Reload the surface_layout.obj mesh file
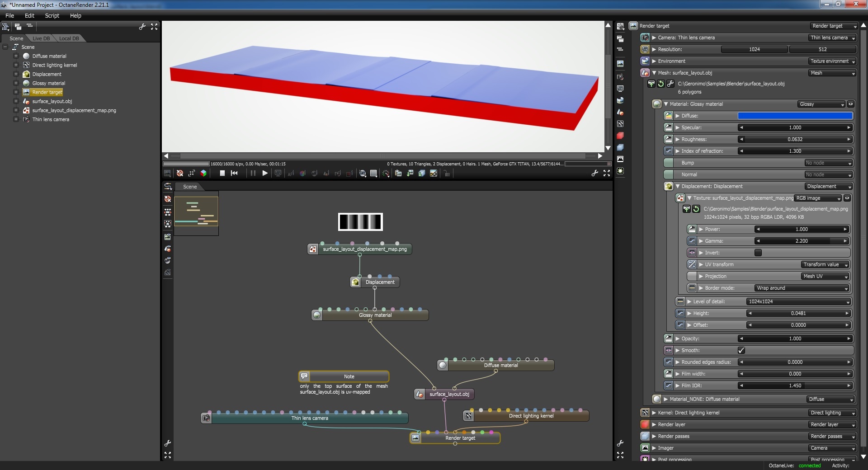The width and height of the screenshot is (868, 470). (660, 84)
